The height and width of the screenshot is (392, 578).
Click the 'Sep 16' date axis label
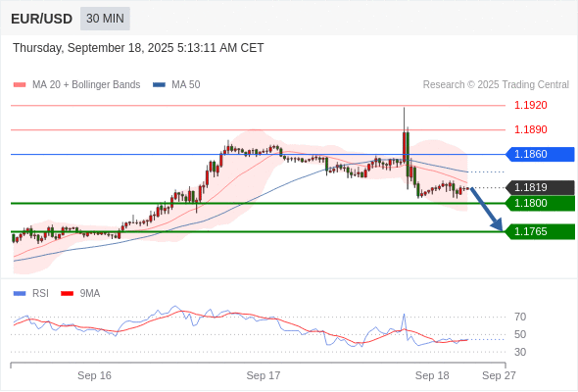(94, 375)
